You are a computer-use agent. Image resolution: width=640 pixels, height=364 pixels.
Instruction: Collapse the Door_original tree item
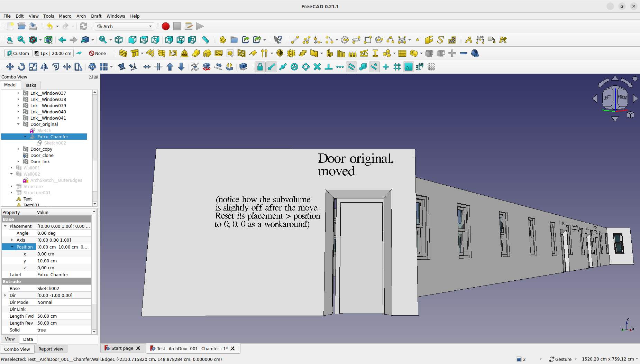[x=19, y=124]
